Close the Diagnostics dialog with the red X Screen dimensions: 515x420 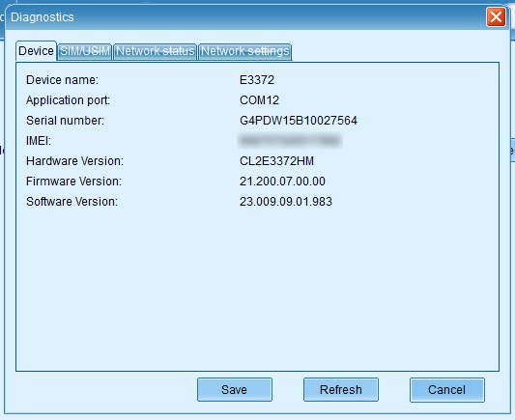click(x=496, y=17)
